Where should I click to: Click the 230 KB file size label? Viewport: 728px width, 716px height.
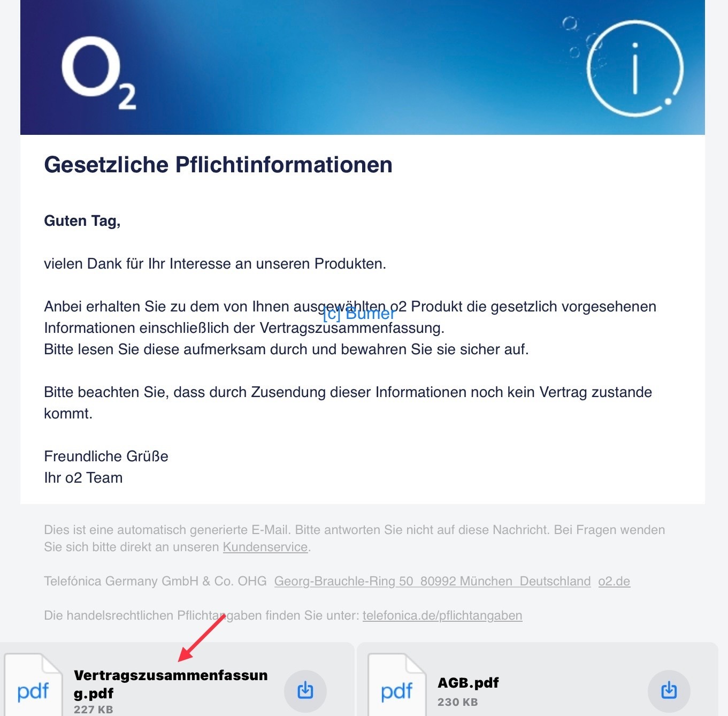coord(458,702)
